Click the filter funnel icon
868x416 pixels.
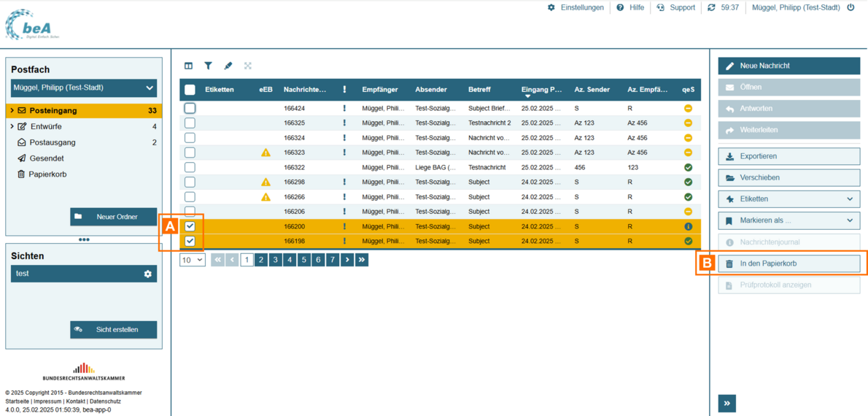click(208, 66)
